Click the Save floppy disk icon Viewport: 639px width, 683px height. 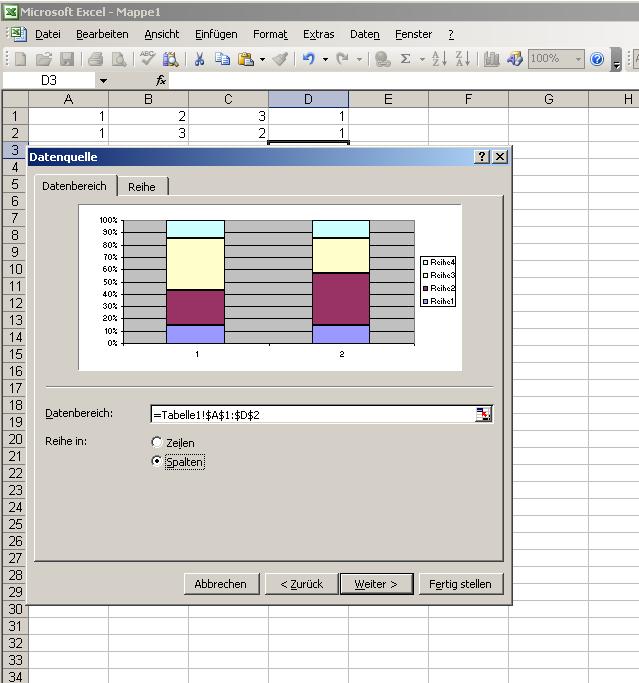pyautogui.click(x=67, y=59)
